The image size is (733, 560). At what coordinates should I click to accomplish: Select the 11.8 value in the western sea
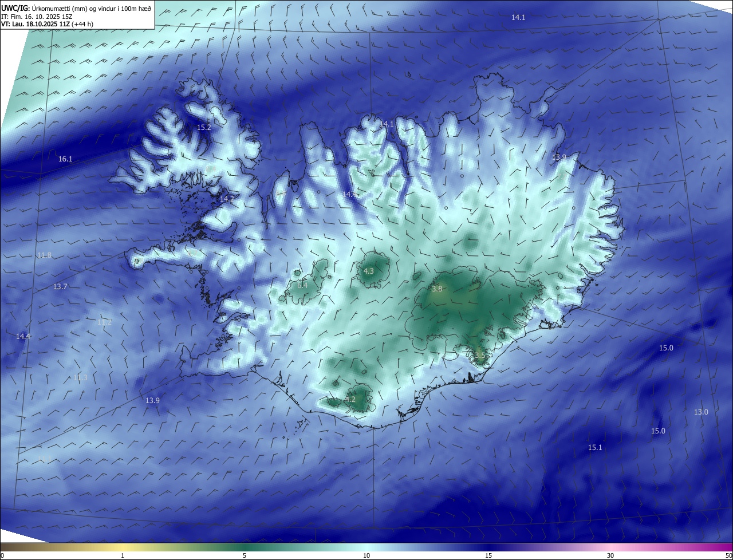click(x=44, y=255)
